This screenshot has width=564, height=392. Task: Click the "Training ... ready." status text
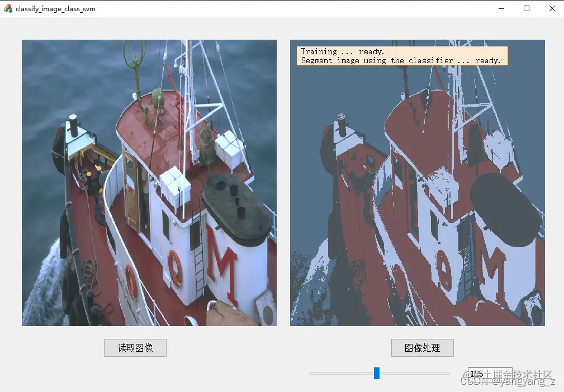[x=343, y=51]
